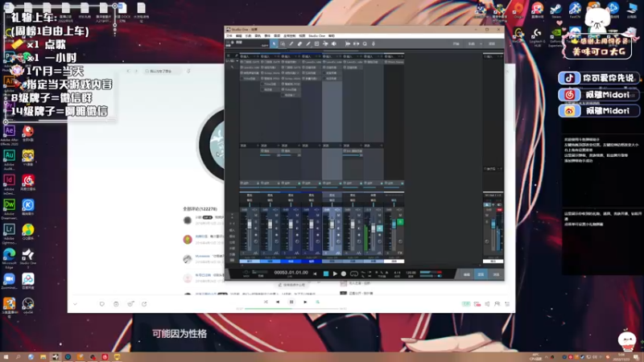The height and width of the screenshot is (362, 644).
Task: Open NetEase Cloud Music desktop shortcut
Action: [x=28, y=183]
